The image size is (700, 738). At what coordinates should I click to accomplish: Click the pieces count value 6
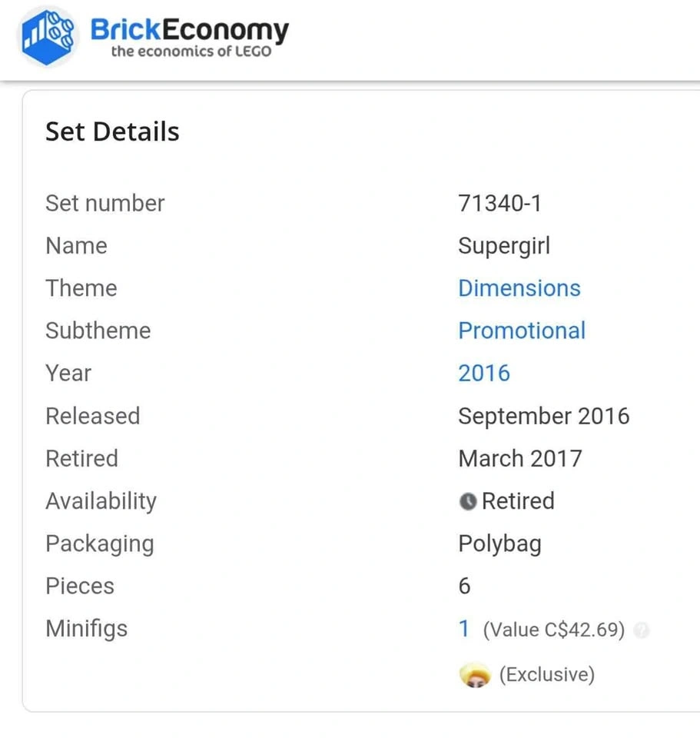tap(464, 586)
